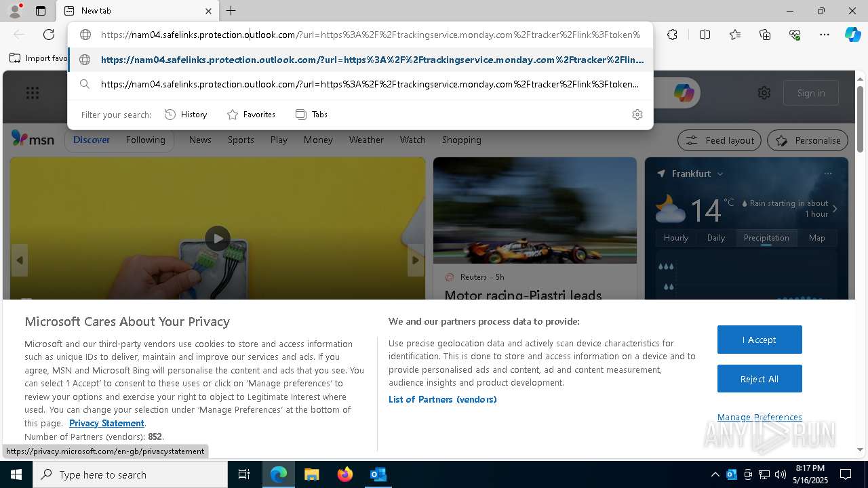Viewport: 868px width, 488px height.
Task: Open address bar search settings gear
Action: [637, 115]
